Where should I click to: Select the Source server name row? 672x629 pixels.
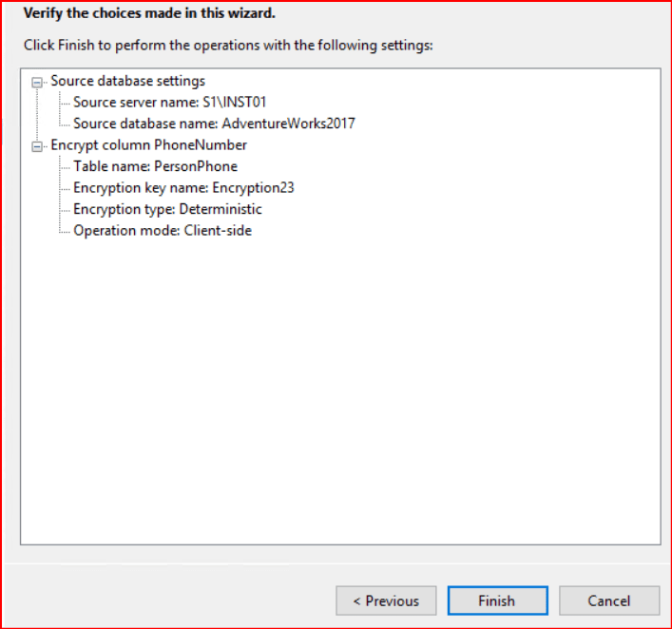pyautogui.click(x=163, y=103)
